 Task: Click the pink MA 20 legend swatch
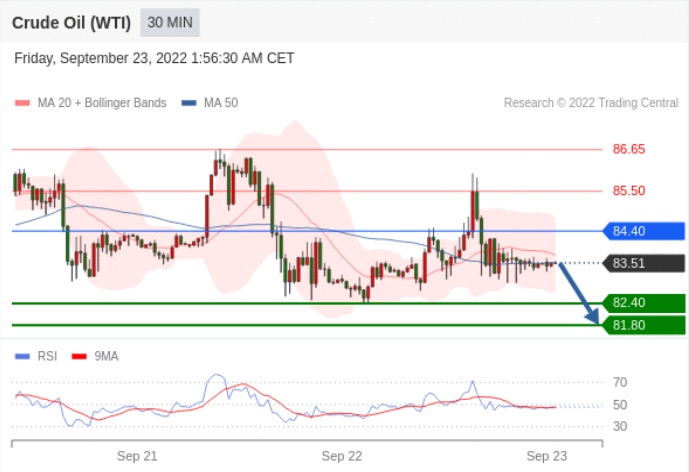(22, 103)
